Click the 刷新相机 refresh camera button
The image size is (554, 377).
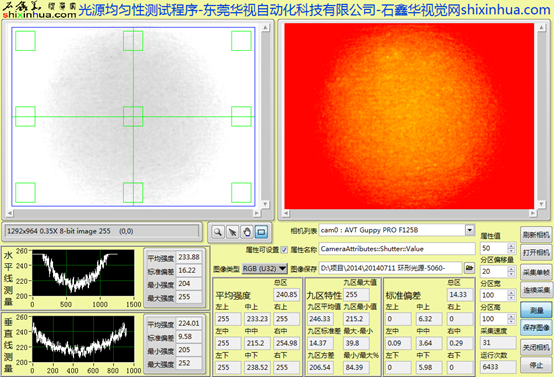[x=536, y=235]
